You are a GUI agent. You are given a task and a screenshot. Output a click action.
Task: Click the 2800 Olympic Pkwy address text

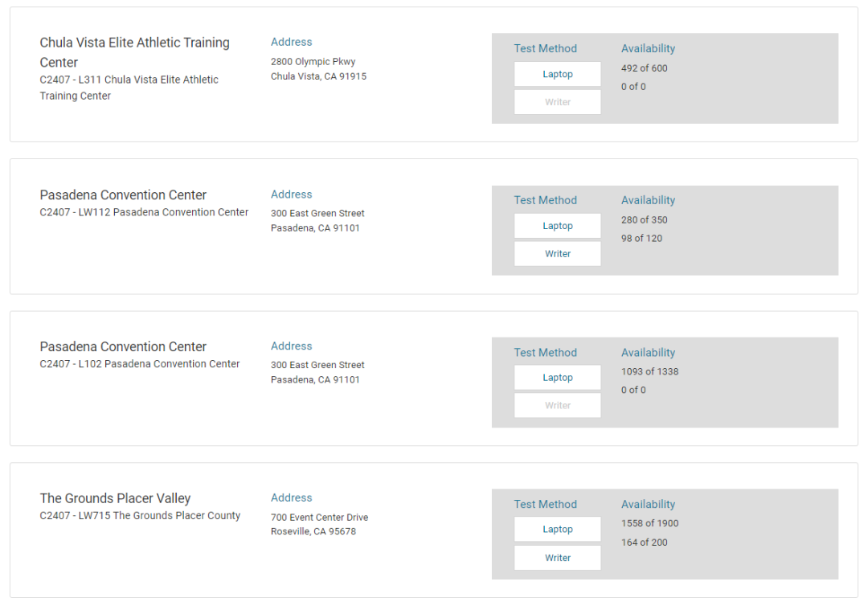(313, 62)
